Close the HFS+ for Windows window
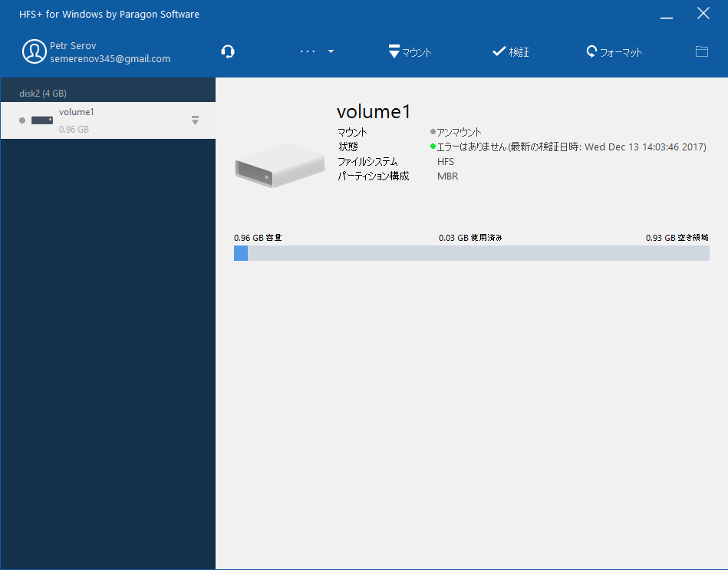 coord(703,14)
